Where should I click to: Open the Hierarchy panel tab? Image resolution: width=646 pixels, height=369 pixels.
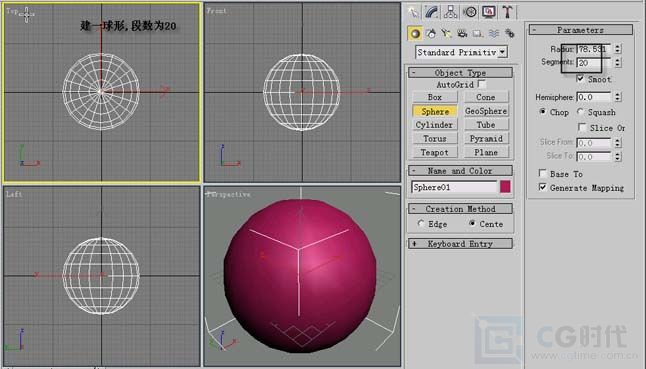(x=450, y=12)
